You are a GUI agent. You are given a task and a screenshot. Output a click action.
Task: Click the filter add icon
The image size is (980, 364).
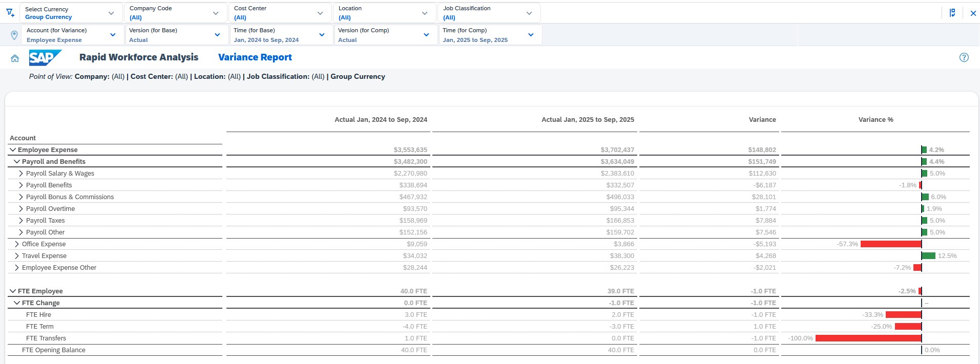tap(10, 13)
